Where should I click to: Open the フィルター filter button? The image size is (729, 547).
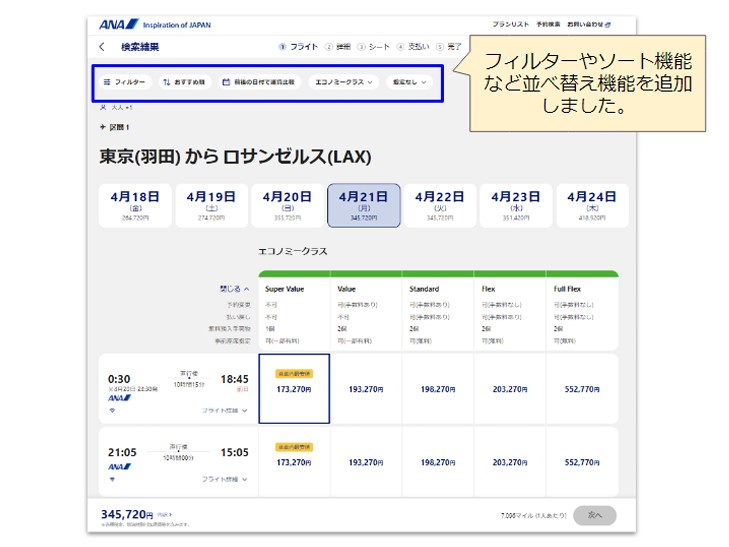pyautogui.click(x=125, y=82)
